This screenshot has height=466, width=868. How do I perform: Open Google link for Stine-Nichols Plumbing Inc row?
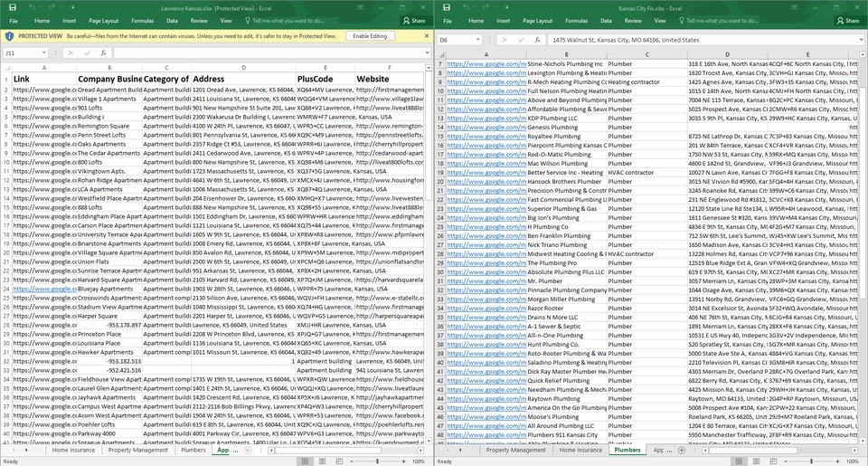tap(486, 63)
